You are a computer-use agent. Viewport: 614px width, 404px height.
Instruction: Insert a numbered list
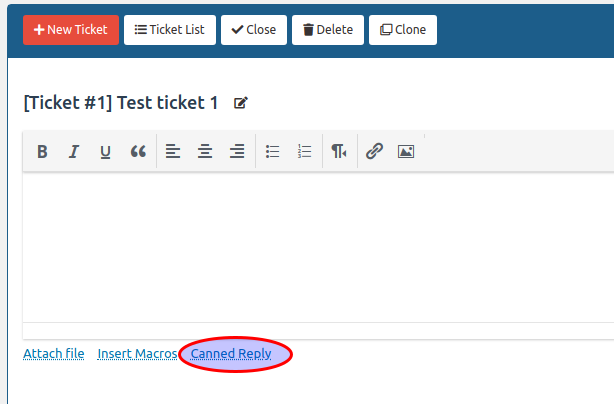[305, 152]
